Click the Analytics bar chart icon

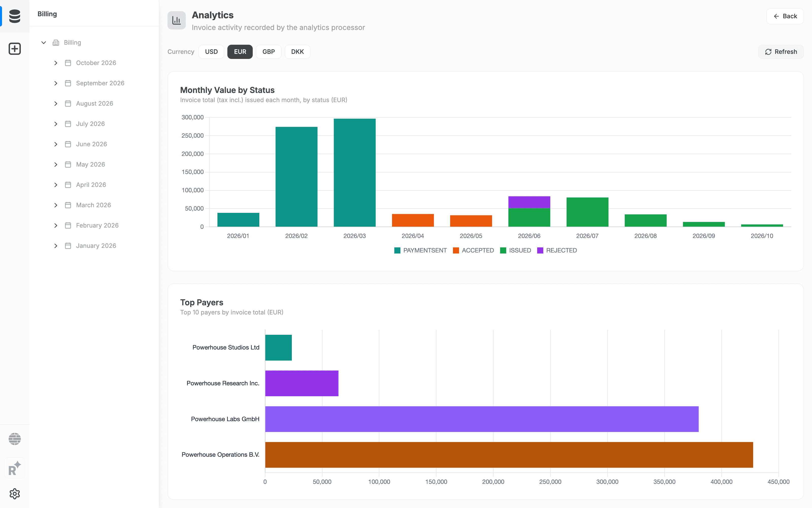click(177, 21)
